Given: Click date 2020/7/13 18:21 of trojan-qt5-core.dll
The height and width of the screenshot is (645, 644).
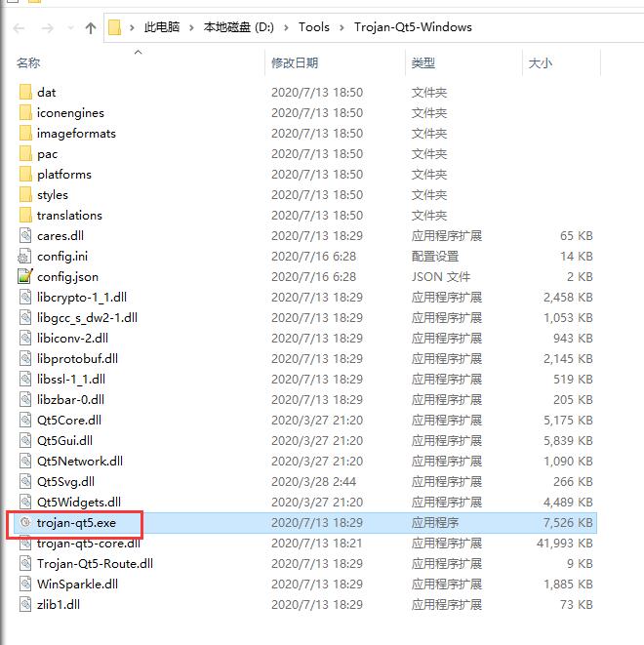Looking at the screenshot, I should (x=317, y=544).
